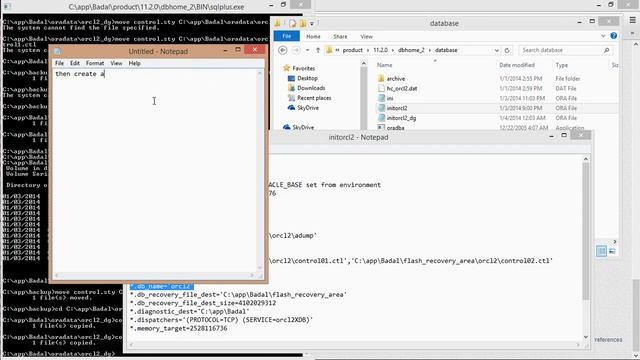Screen dimensions: 640x360
Task: Open Help menu in Untitled Notepad
Action: pos(135,63)
